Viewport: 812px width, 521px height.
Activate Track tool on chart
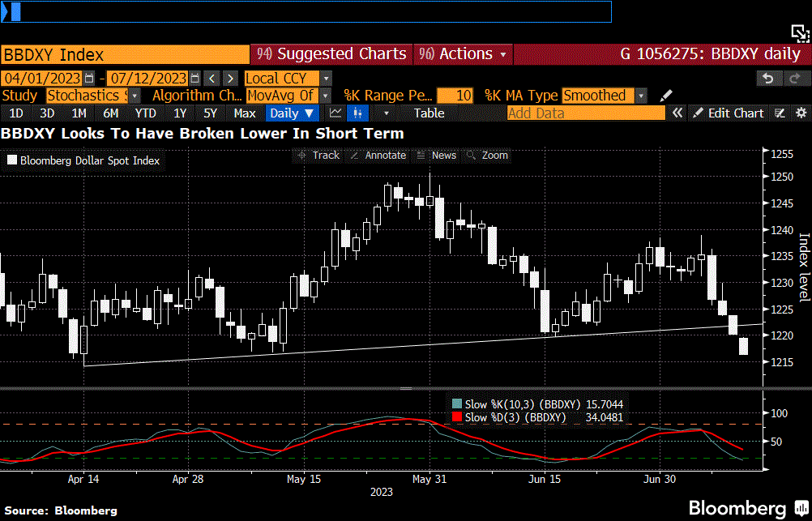[319, 156]
